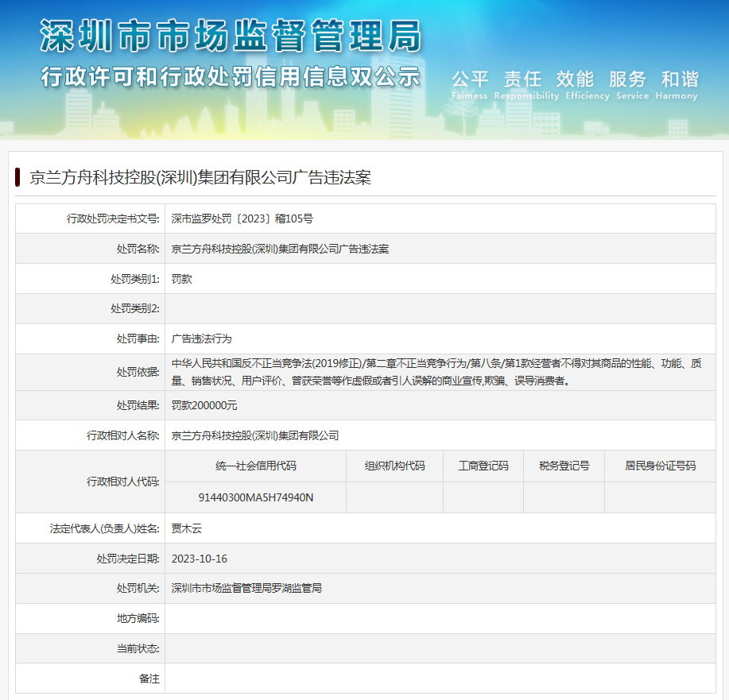The image size is (729, 700).
Task: Click the 和谐 Harmony slogan in banner
Action: coord(677,84)
